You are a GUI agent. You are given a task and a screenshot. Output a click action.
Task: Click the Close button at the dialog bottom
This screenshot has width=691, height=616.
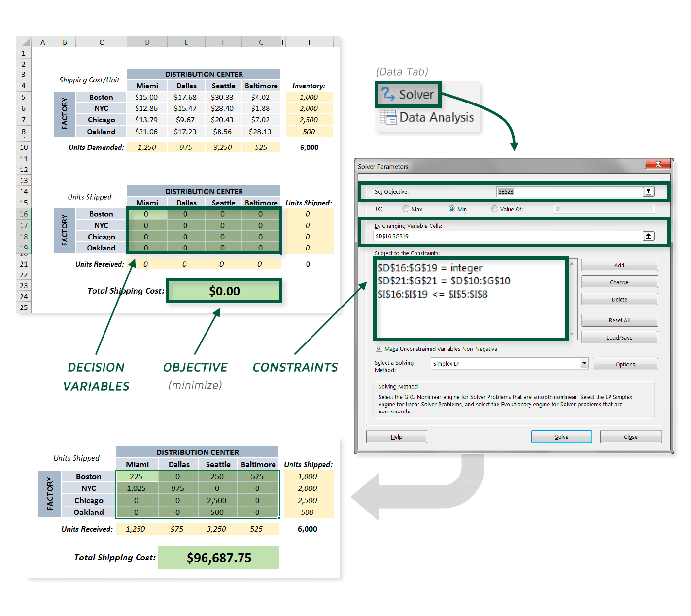click(631, 437)
